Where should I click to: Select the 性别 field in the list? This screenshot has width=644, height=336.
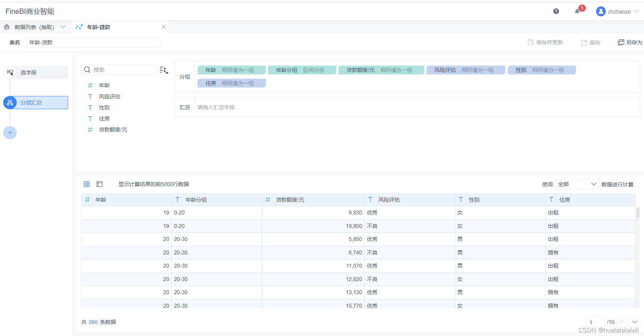(104, 108)
